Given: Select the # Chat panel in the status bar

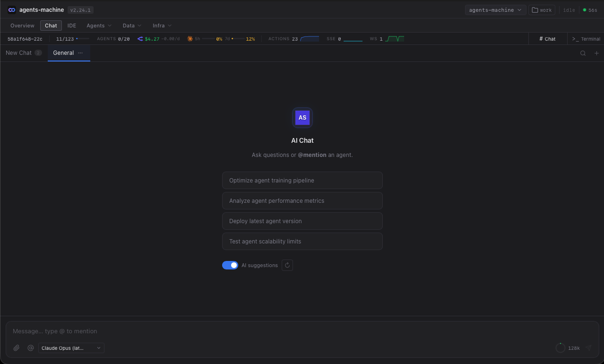Looking at the screenshot, I should [547, 39].
